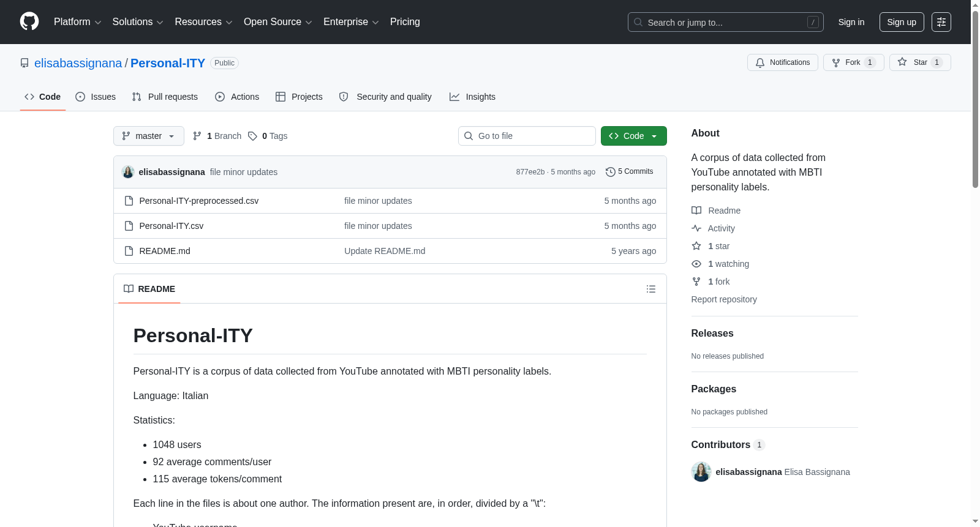Open the README outline icon
The width and height of the screenshot is (980, 527).
[651, 289]
